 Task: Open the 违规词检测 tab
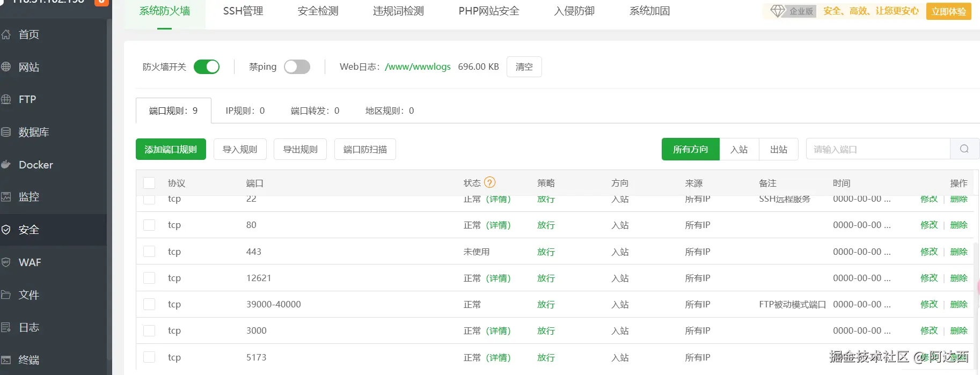(x=398, y=11)
